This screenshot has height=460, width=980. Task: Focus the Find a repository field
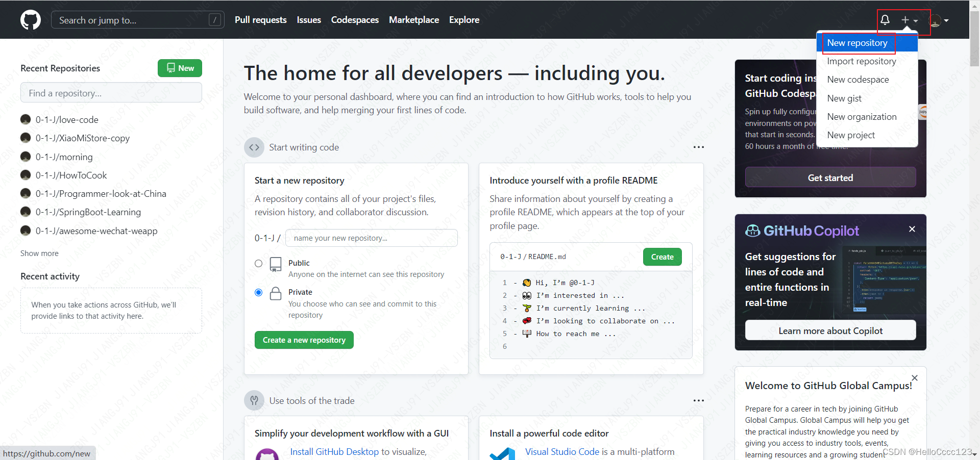pyautogui.click(x=111, y=93)
